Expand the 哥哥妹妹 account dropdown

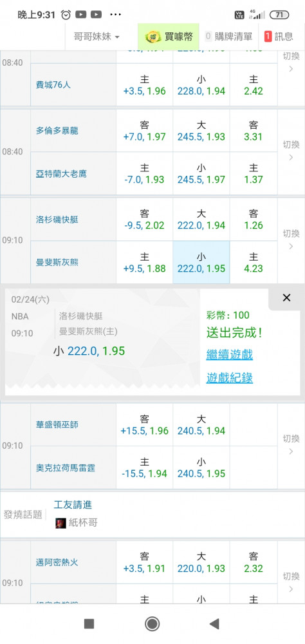[x=96, y=37]
